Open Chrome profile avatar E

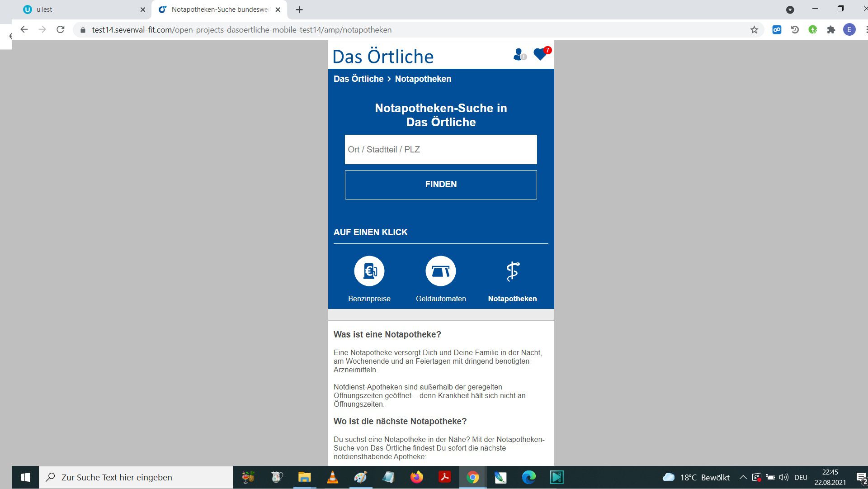tap(849, 30)
